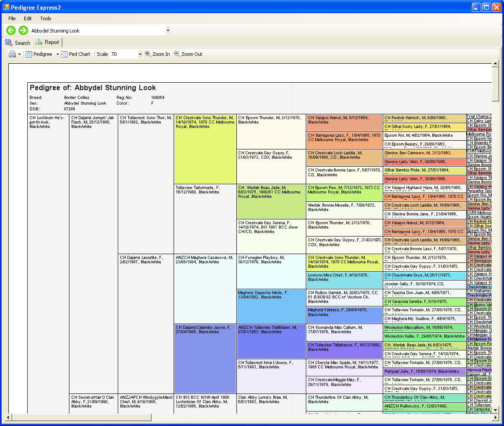
Task: Click the DOB value 87289
Action: coord(69,109)
